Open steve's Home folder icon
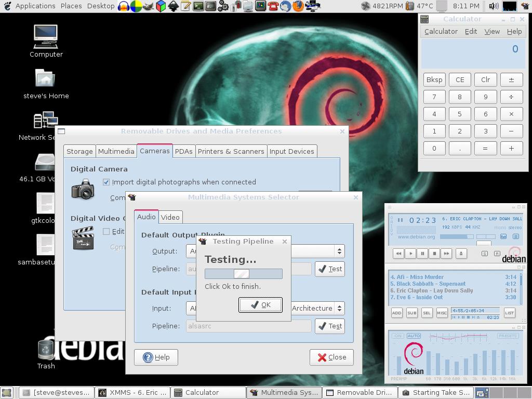Viewport: 532px width, 399px height. tap(45, 78)
